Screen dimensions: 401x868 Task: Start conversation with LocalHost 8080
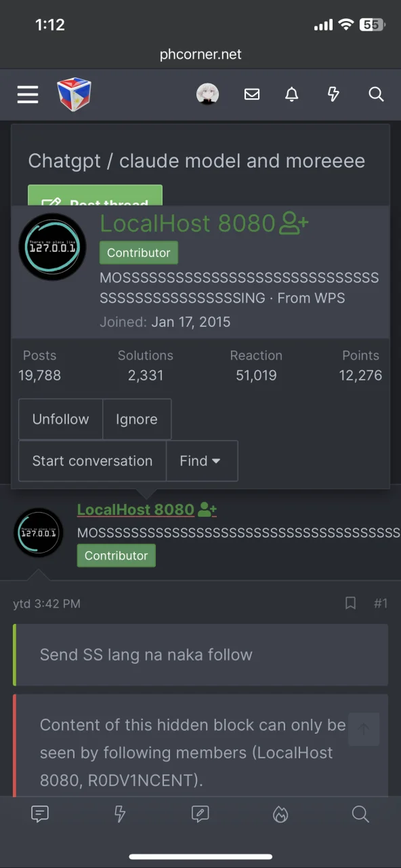pos(92,461)
